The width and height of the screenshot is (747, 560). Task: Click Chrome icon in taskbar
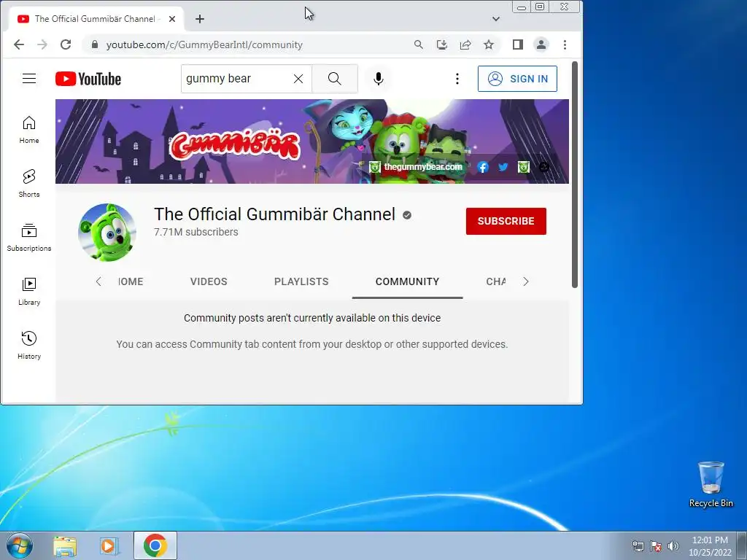(x=155, y=545)
